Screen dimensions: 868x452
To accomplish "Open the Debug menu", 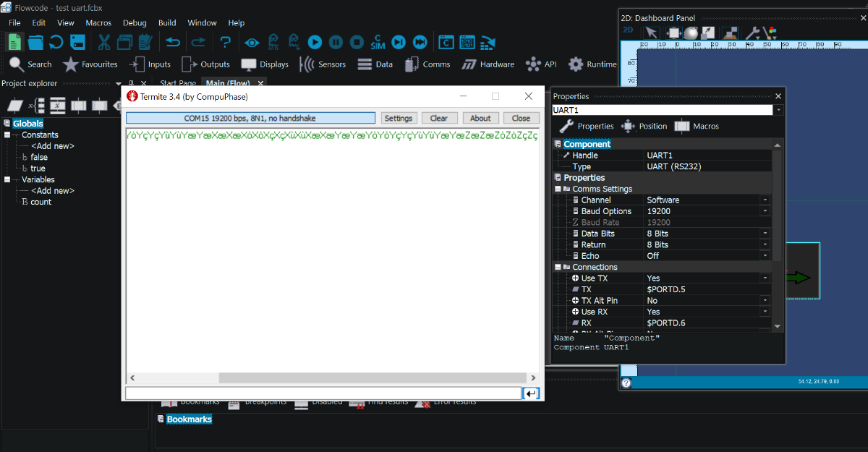I will [x=135, y=23].
